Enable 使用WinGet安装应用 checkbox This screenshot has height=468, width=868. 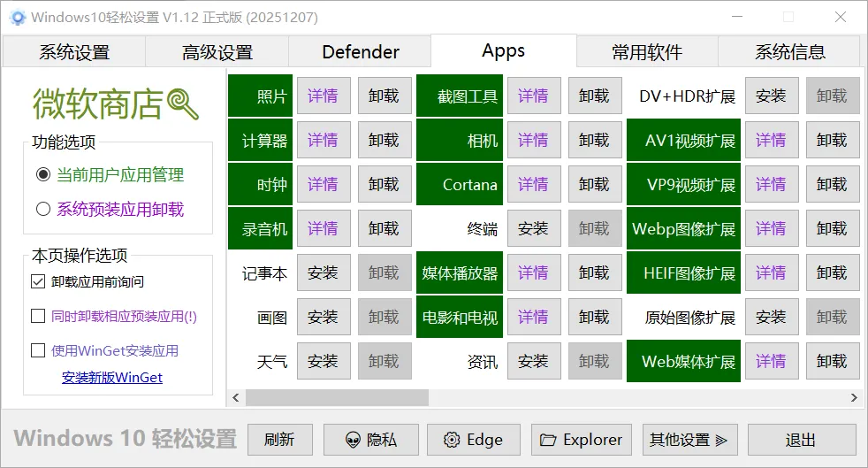(38, 350)
